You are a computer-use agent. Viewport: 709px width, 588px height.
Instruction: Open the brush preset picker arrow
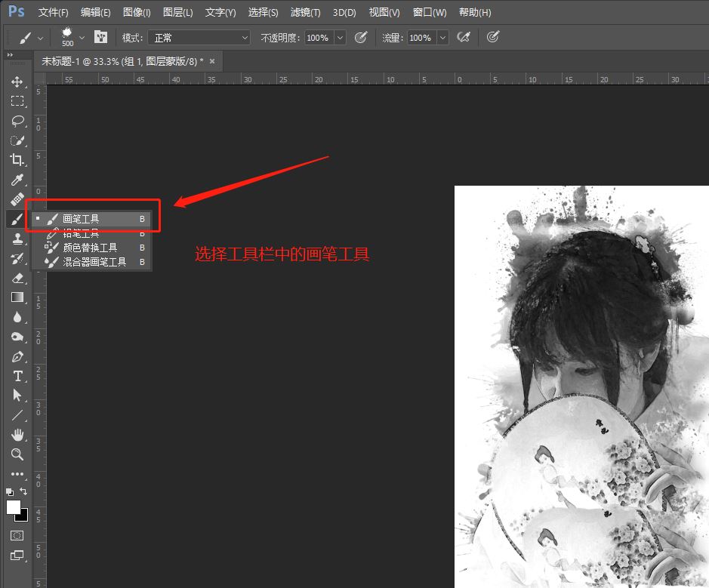(82, 38)
